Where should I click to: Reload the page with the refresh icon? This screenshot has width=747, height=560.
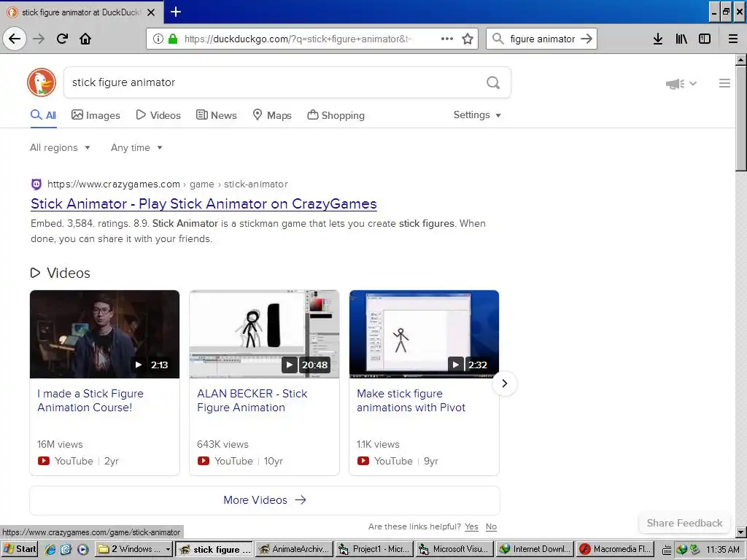62,39
